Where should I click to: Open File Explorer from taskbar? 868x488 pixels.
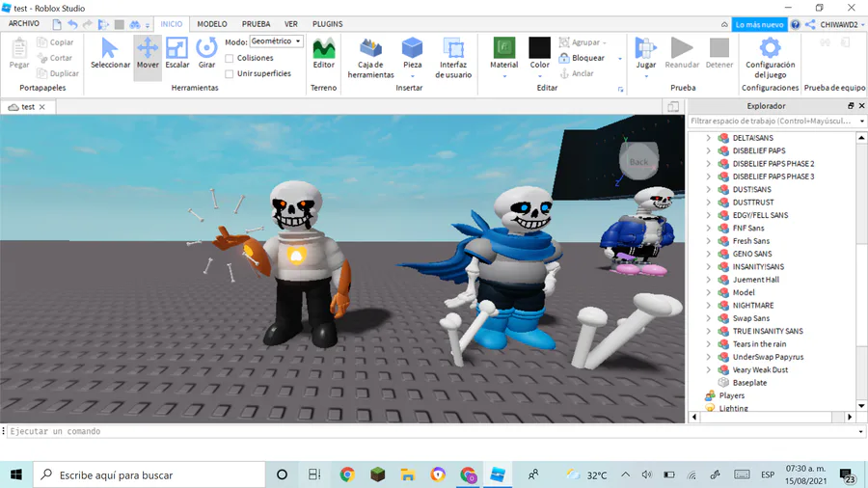coord(408,474)
